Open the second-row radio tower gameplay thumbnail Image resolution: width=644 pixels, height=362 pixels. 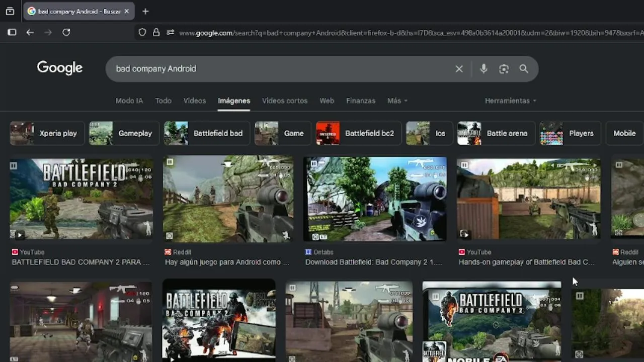tap(349, 322)
